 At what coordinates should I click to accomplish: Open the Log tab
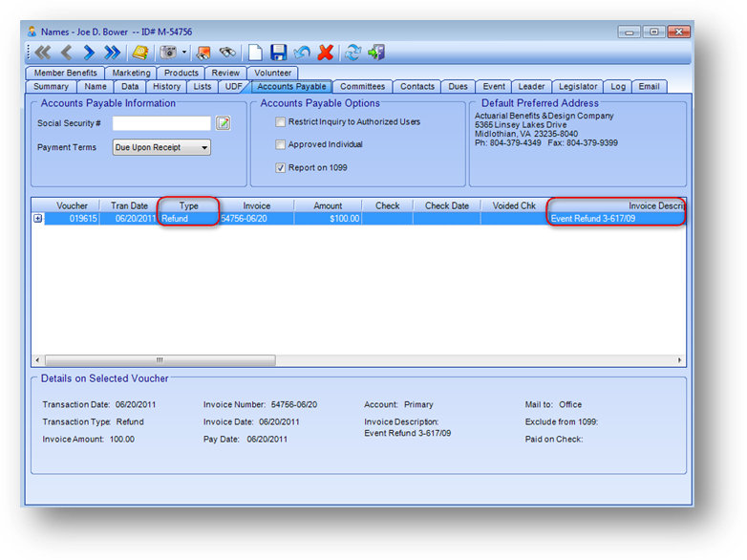pyautogui.click(x=618, y=87)
